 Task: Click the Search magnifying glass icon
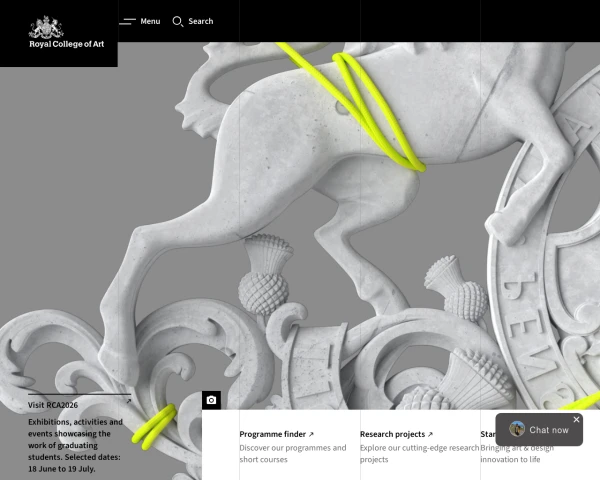(178, 21)
